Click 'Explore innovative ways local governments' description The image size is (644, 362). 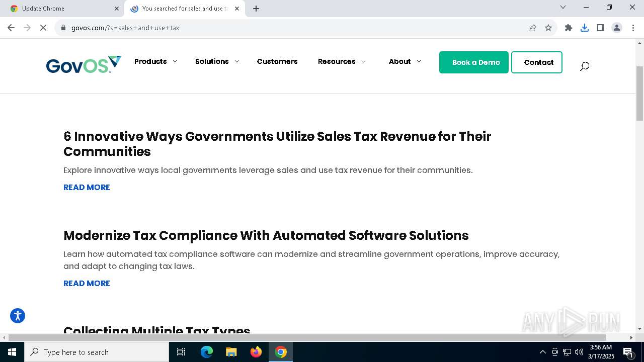coord(268,170)
